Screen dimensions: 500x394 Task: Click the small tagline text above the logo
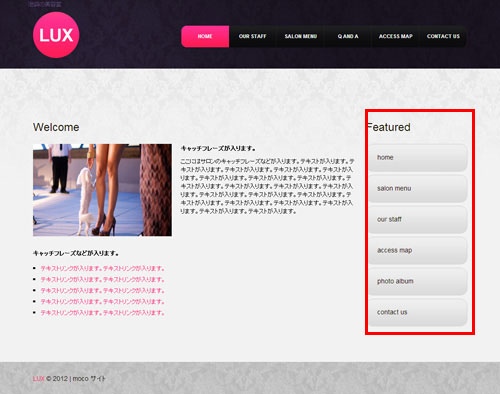click(x=45, y=4)
